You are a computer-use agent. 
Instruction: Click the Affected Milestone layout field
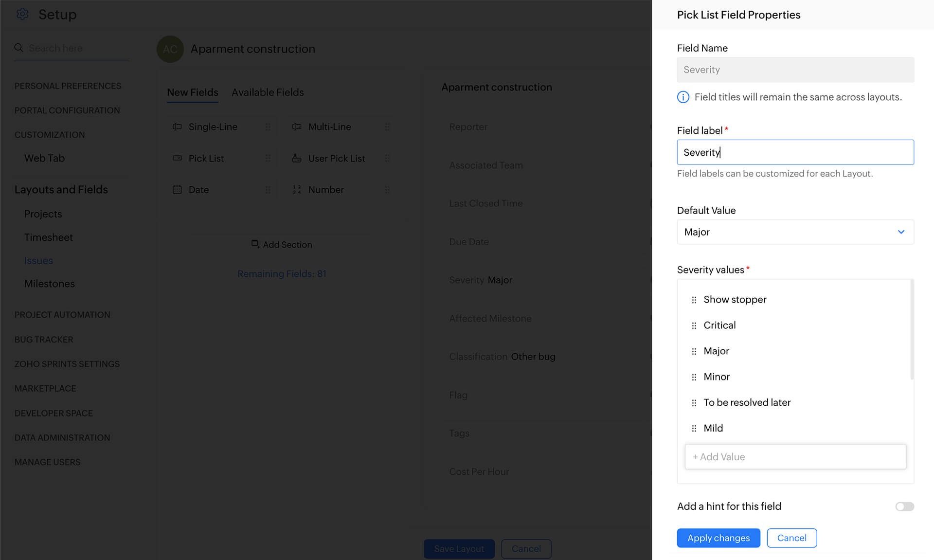pyautogui.click(x=490, y=319)
